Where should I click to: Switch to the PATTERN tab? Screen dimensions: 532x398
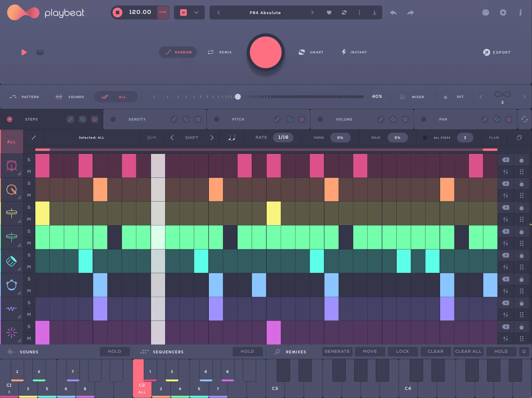(x=24, y=97)
